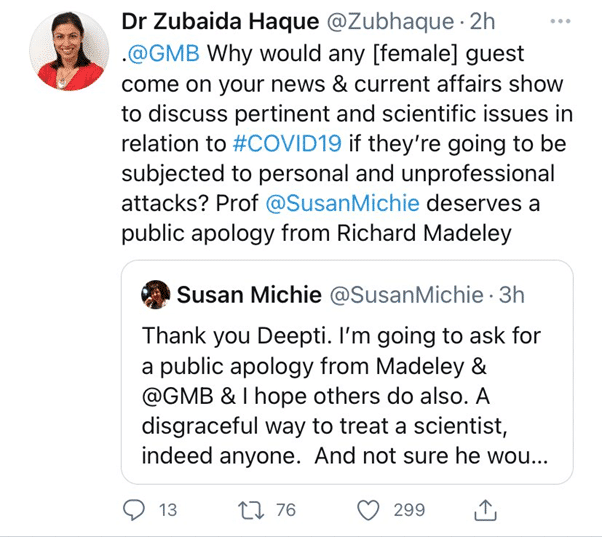Click the 299 likes count
The height and width of the screenshot is (537, 602).
click(x=409, y=510)
